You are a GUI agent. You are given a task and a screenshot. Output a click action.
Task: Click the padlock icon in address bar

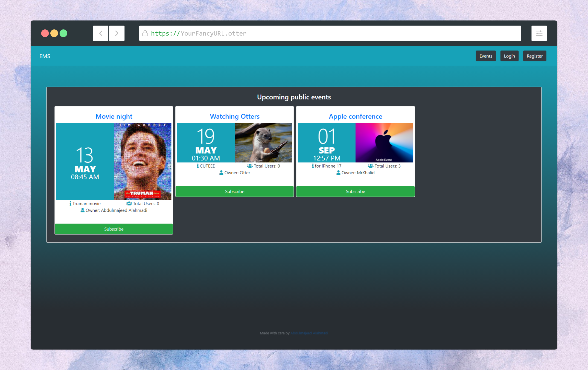pos(145,34)
